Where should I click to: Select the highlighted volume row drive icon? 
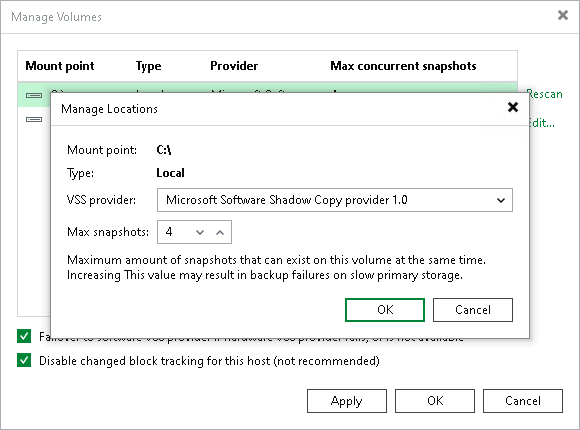tap(34, 95)
